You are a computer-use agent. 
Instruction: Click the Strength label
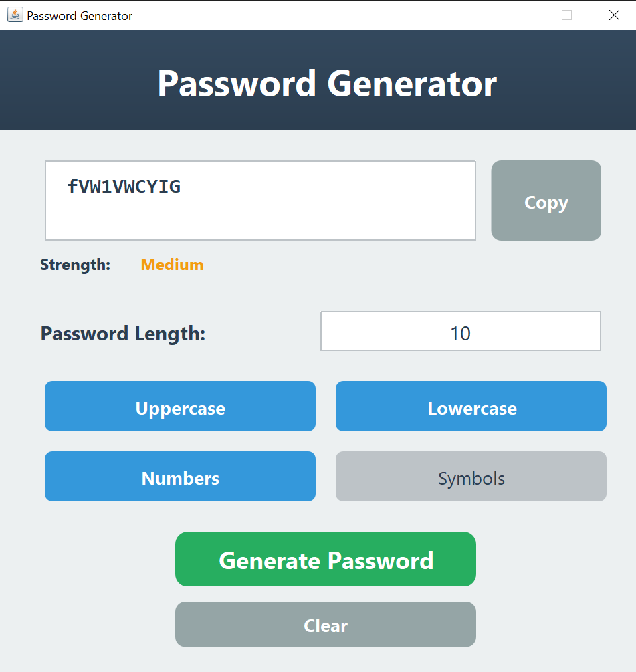[x=75, y=265]
